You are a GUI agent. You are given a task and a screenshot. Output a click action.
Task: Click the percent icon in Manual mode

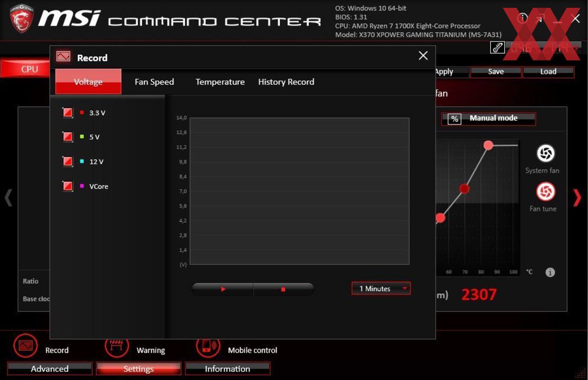click(454, 119)
